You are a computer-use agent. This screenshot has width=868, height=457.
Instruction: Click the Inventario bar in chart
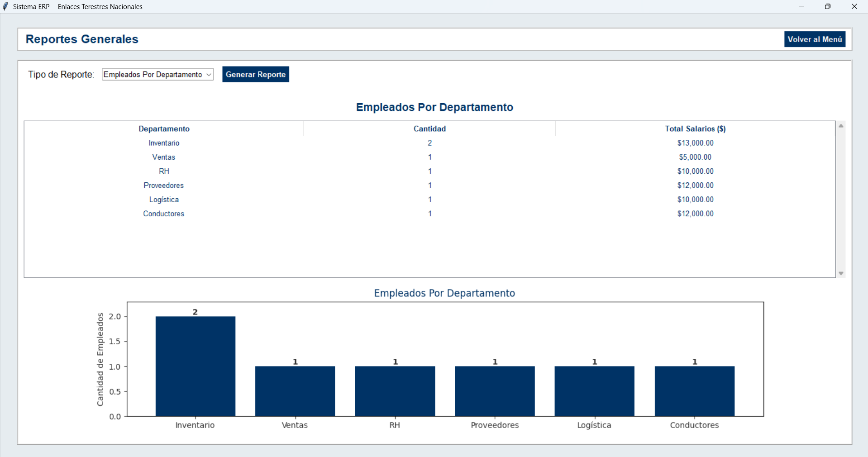[196, 366]
